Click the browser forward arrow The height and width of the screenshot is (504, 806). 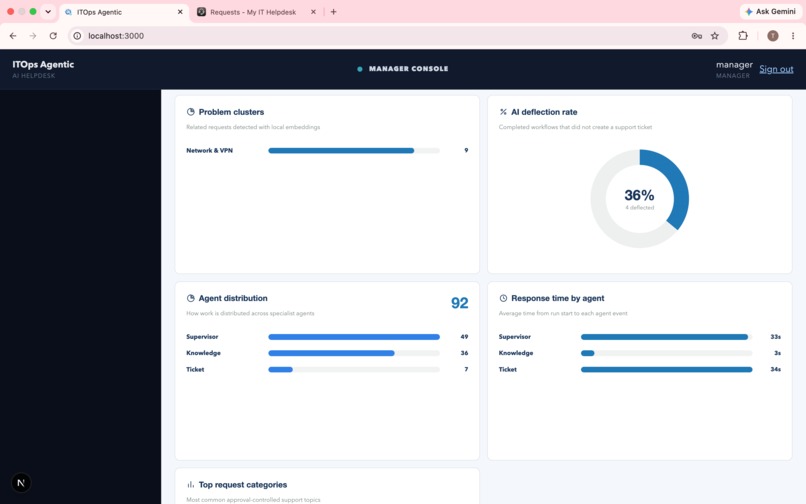[33, 36]
